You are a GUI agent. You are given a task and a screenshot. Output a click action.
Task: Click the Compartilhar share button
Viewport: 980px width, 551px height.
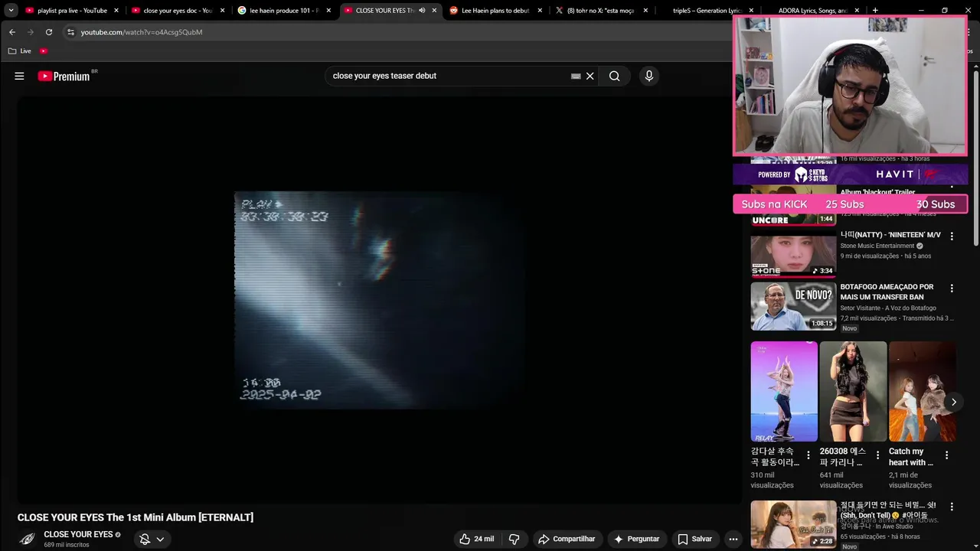567,539
